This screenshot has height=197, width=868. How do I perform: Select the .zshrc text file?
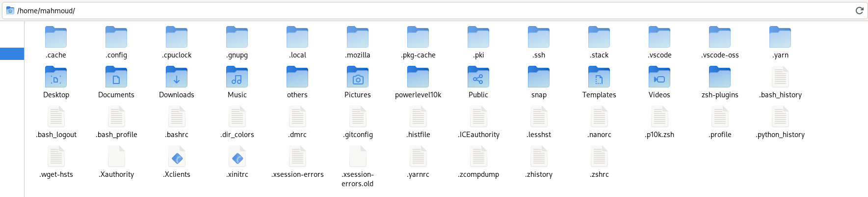point(600,158)
